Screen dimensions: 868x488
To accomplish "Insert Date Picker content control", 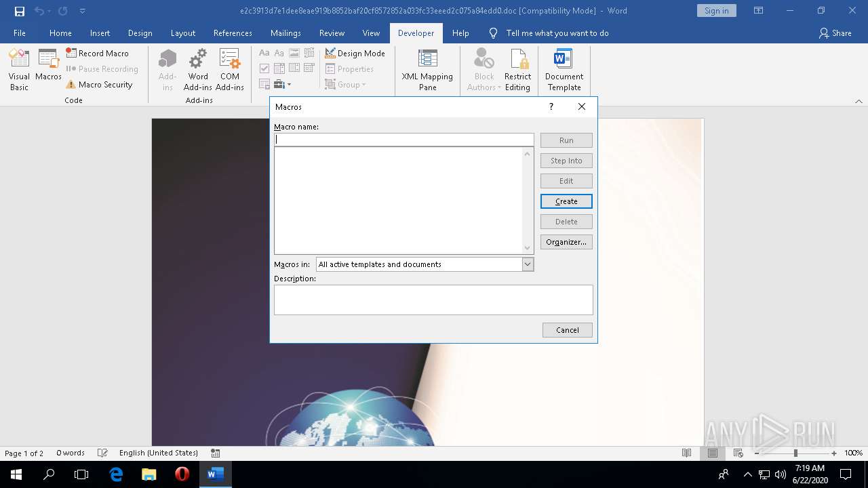I will tap(309, 68).
